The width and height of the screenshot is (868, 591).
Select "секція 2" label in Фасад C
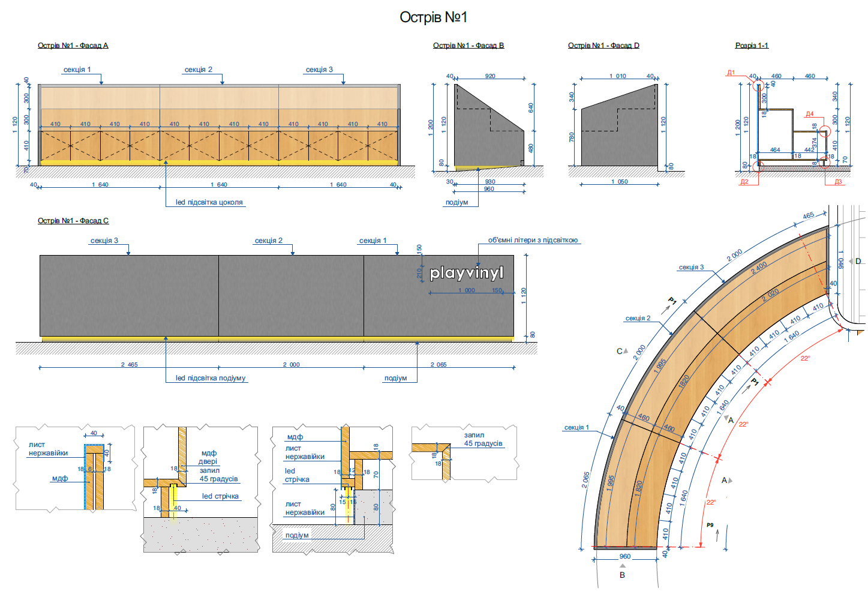[268, 241]
